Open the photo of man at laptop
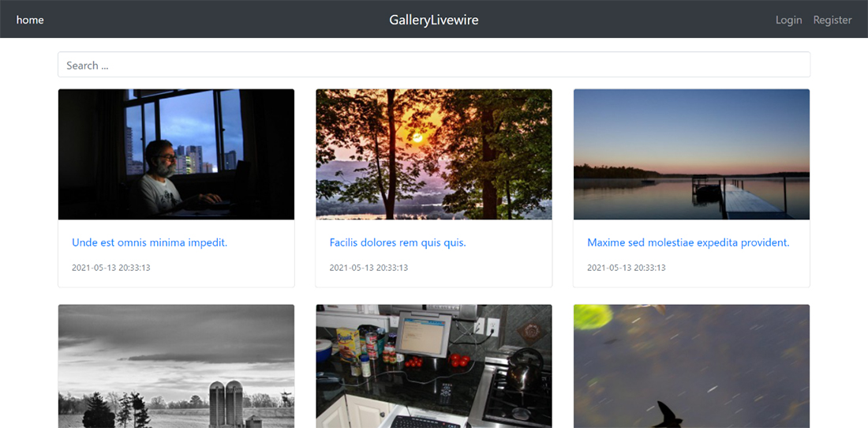The height and width of the screenshot is (428, 868). (x=176, y=154)
